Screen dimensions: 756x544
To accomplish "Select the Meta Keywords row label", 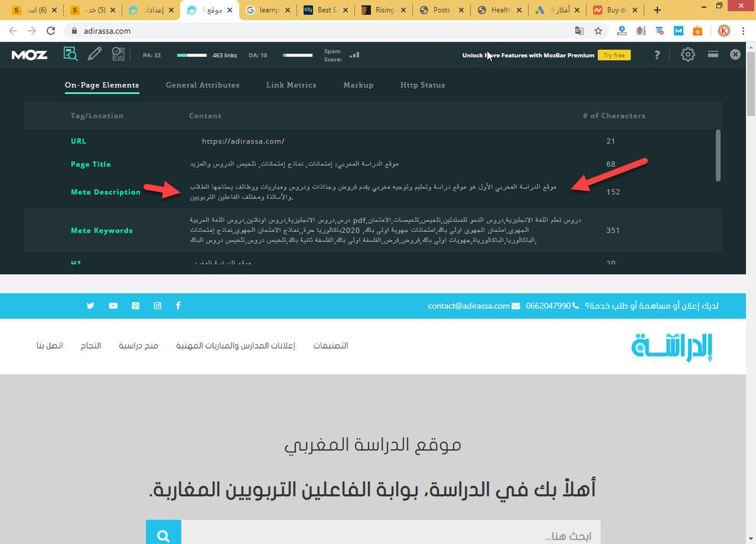I will (x=102, y=231).
